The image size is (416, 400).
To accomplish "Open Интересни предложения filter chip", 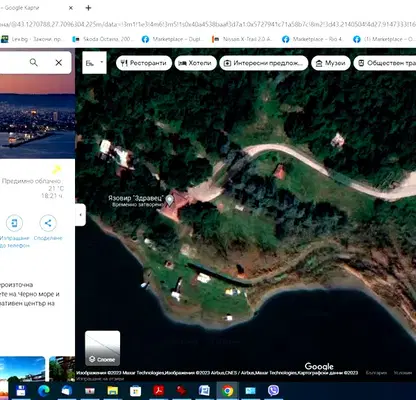I will (x=264, y=63).
